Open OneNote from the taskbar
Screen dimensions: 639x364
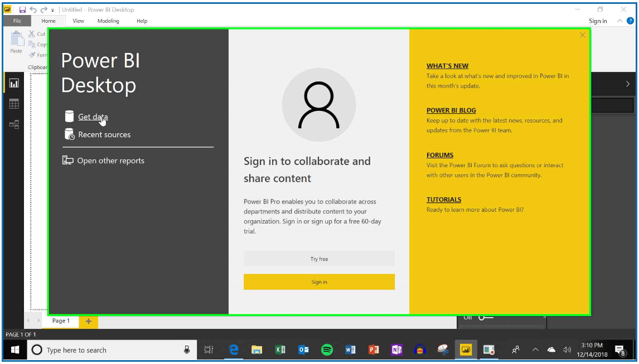pyautogui.click(x=396, y=350)
